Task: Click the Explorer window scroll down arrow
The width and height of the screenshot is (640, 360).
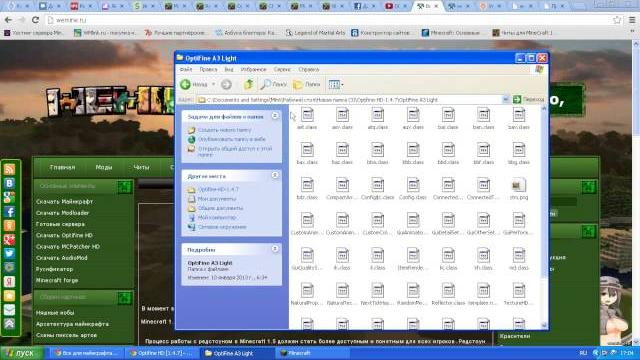Action: 544,325
